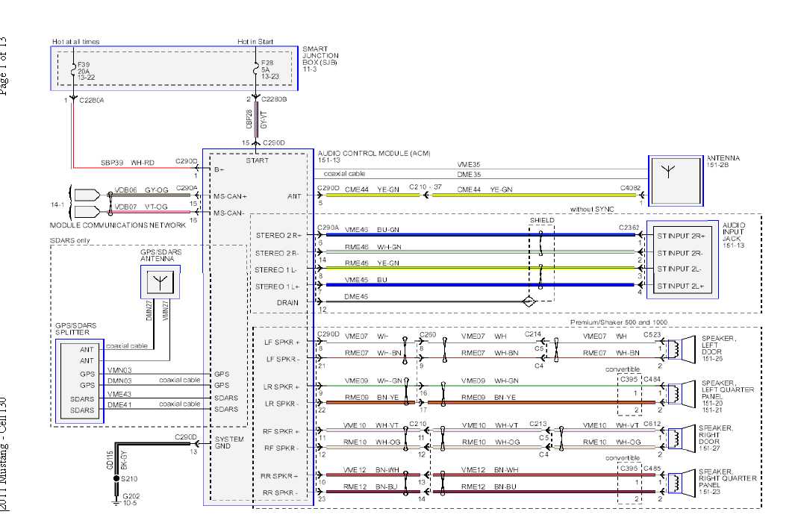Click the 'C2362' connector label
This screenshot has width=804, height=532.
629,228
